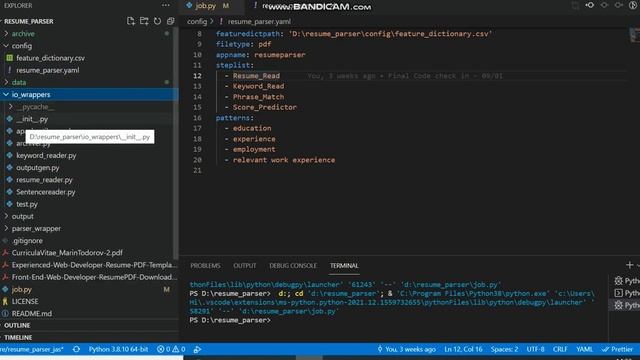Open keyword_reader.py file
640x360 pixels.
pyautogui.click(x=46, y=156)
